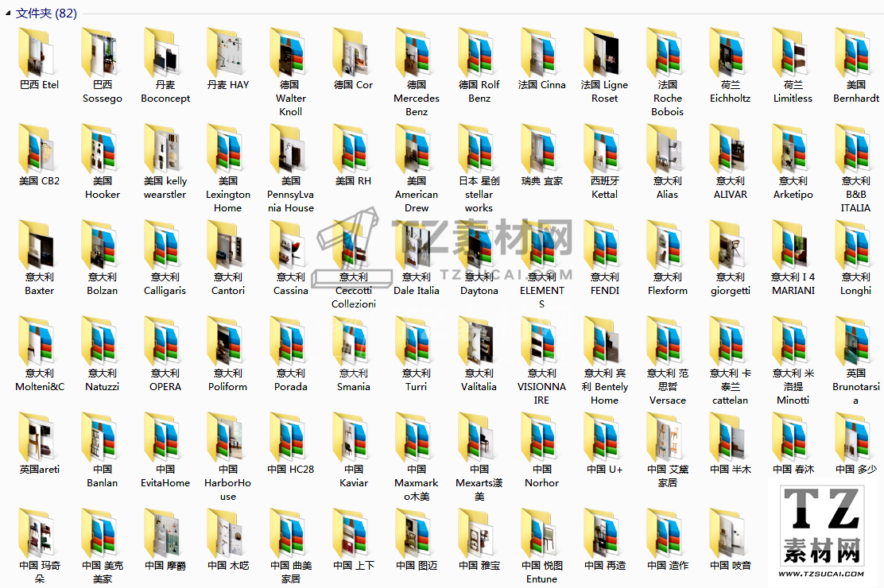This screenshot has width=884, height=588.
Task: Click the 意大利 Cassina label text
Action: coord(290,284)
